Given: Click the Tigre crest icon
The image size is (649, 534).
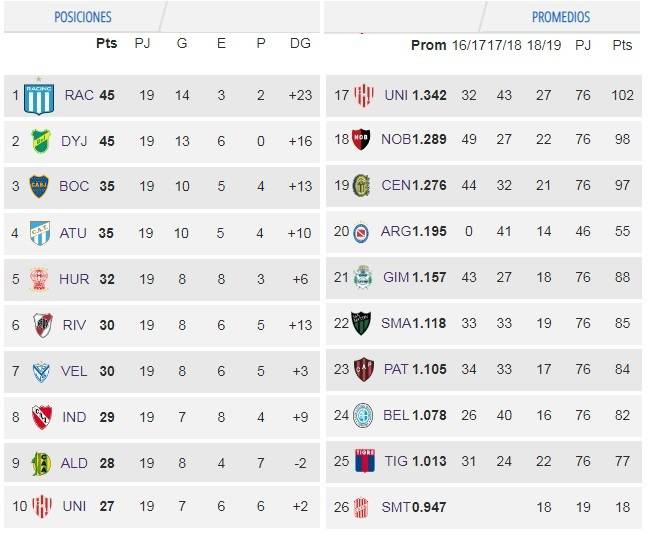Looking at the screenshot, I should [365, 460].
